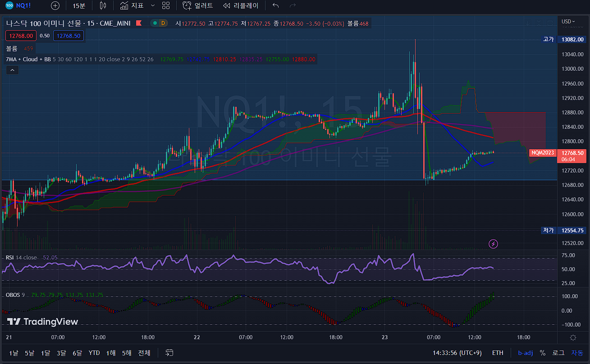Open the candlestick chart type selector

(x=103, y=6)
